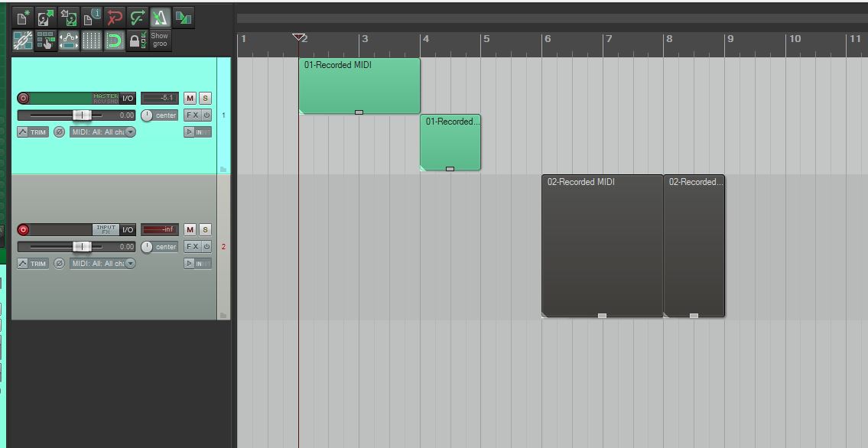Click the track 1 peak meter showing -5.1

click(159, 99)
